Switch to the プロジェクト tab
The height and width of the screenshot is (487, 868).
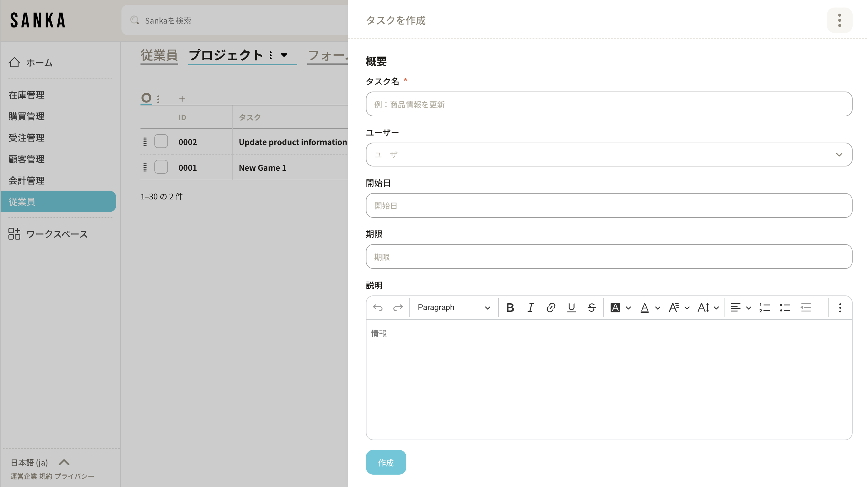click(x=225, y=55)
